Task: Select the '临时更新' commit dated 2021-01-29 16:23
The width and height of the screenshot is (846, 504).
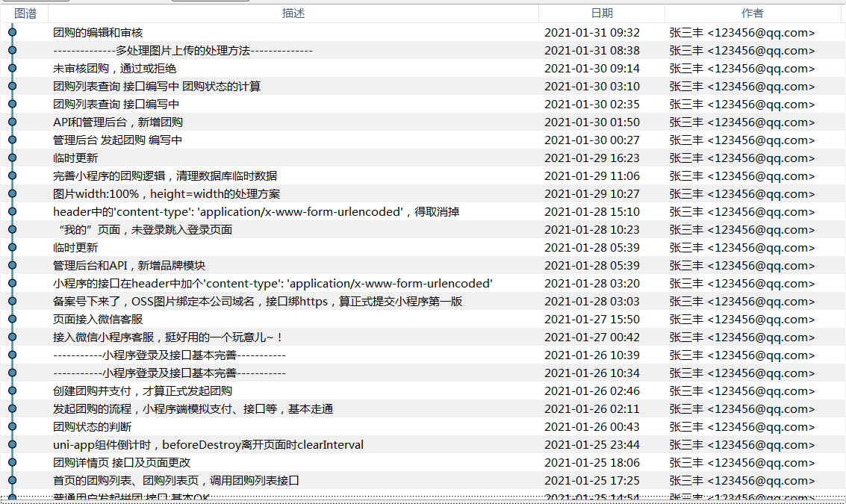Action: [x=75, y=158]
